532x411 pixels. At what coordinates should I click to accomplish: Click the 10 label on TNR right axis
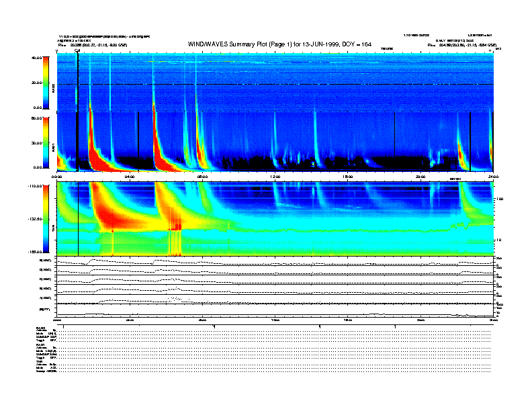pos(498,240)
